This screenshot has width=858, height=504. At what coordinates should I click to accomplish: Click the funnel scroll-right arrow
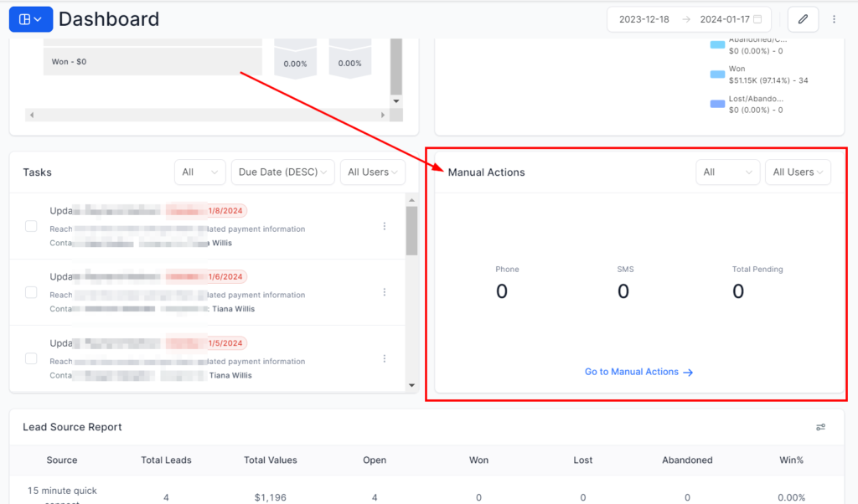tap(382, 115)
